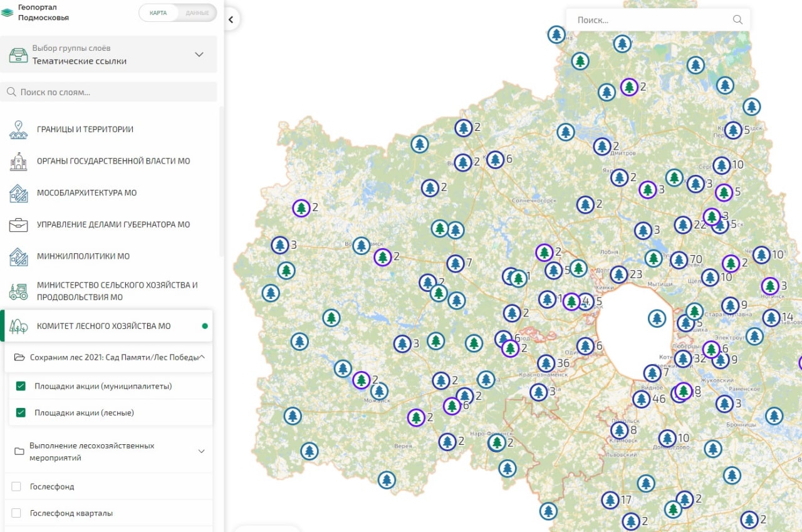
Task: Click the purple tree marker labeled 8
Action: pos(684,391)
